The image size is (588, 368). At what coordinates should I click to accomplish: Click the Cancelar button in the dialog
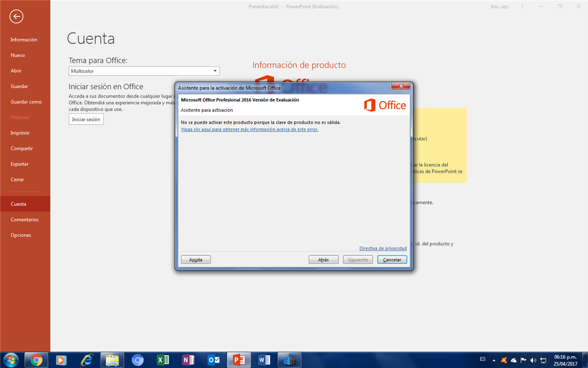[x=392, y=259]
